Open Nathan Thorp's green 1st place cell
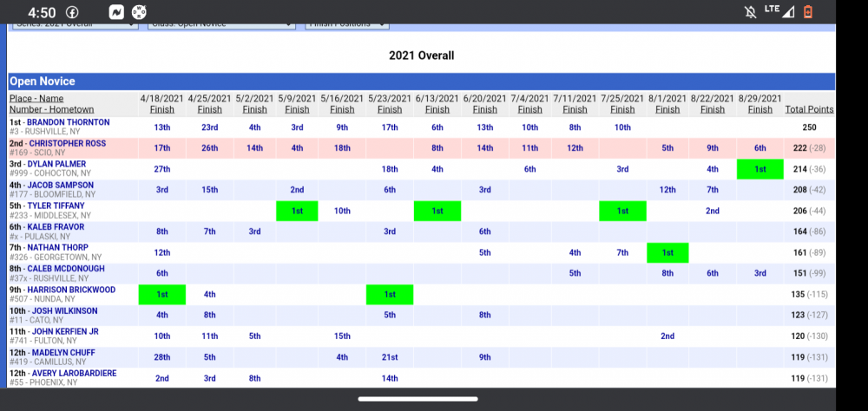 point(667,253)
